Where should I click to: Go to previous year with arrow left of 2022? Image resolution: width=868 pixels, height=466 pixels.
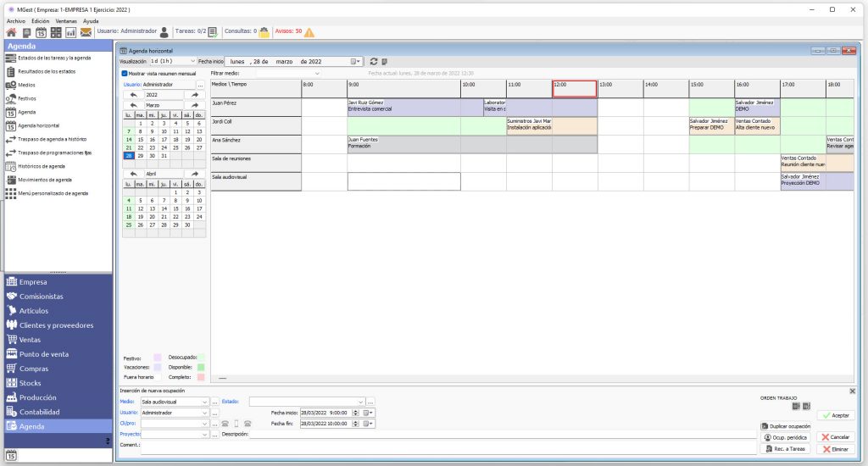coord(133,95)
